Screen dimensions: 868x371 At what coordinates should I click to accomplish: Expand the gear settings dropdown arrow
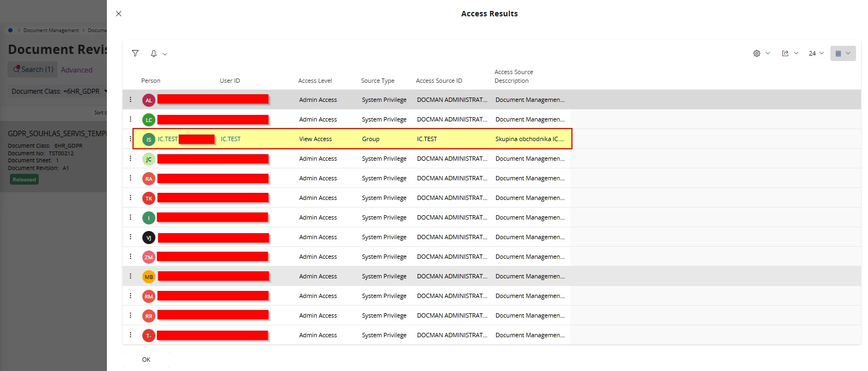click(768, 53)
